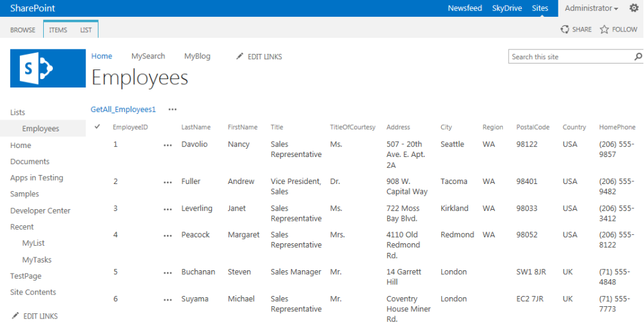Click pencil icon beside top EDIT LINKS
Viewport: 644px width, 323px height.
(240, 56)
